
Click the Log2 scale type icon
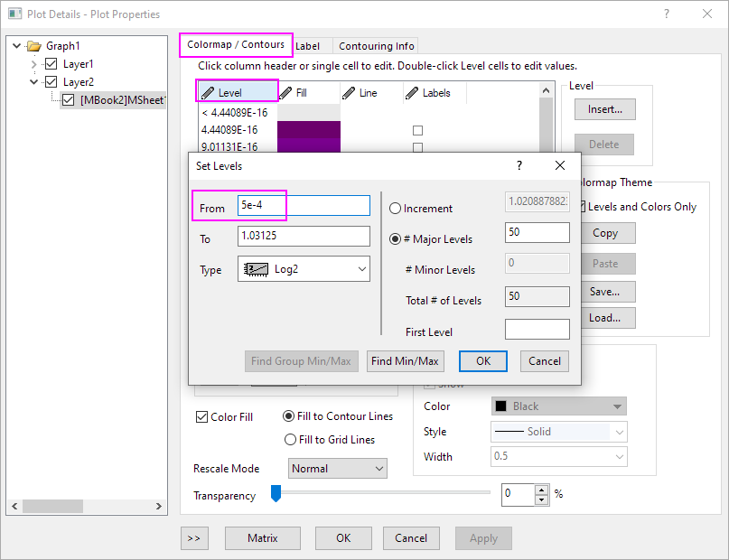pos(257,269)
